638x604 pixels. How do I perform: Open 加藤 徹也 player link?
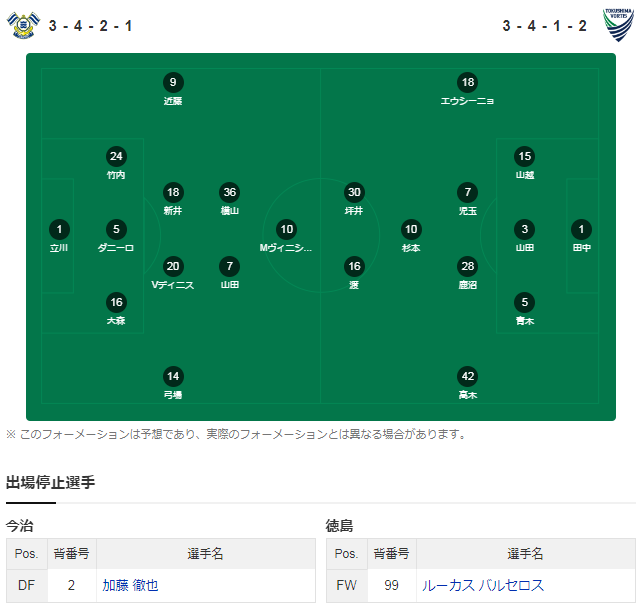[130, 585]
